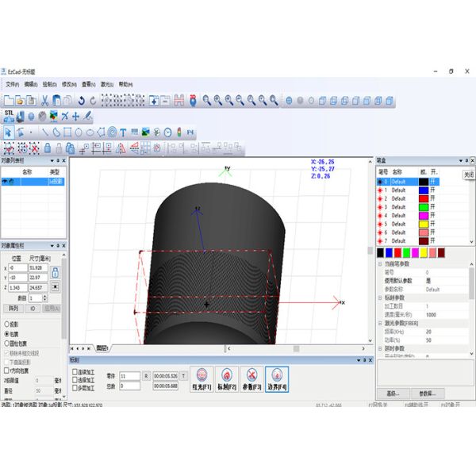Select the Rectangle drawing tool
Screen dimensions: 476x476
coord(67,132)
